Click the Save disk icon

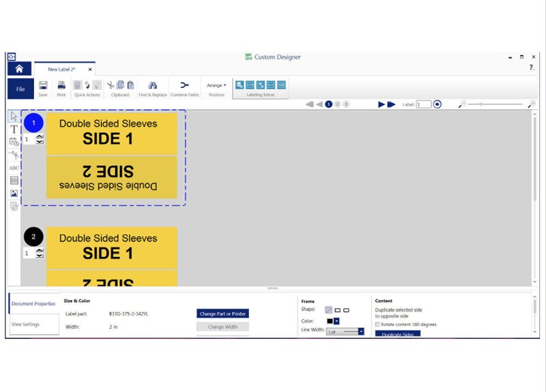(x=43, y=85)
